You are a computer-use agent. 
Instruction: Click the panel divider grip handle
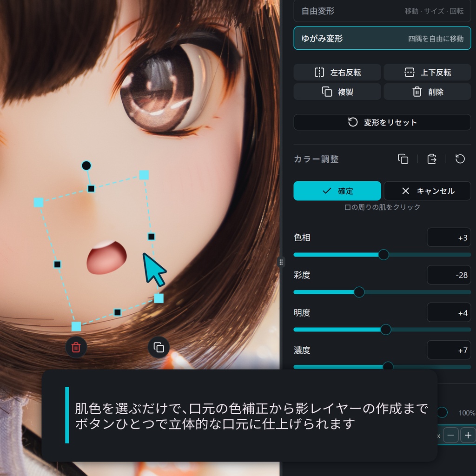click(281, 262)
